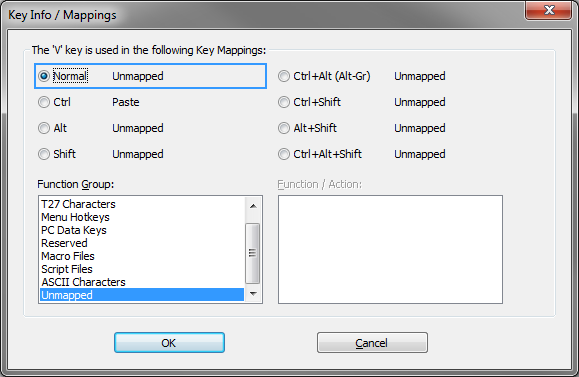
Task: Choose Menu Hotkeys from the list
Action: [x=142, y=217]
